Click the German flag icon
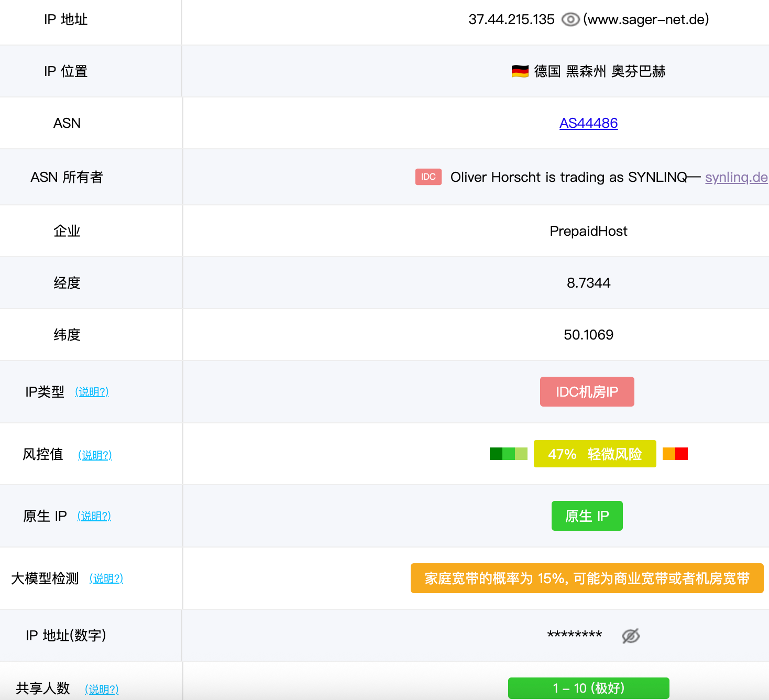 point(520,71)
